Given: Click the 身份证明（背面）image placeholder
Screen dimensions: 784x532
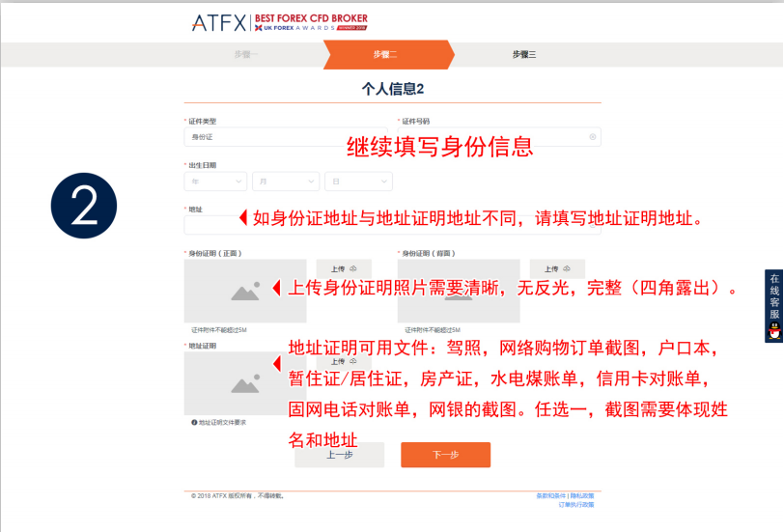Looking at the screenshot, I should click(459, 291).
